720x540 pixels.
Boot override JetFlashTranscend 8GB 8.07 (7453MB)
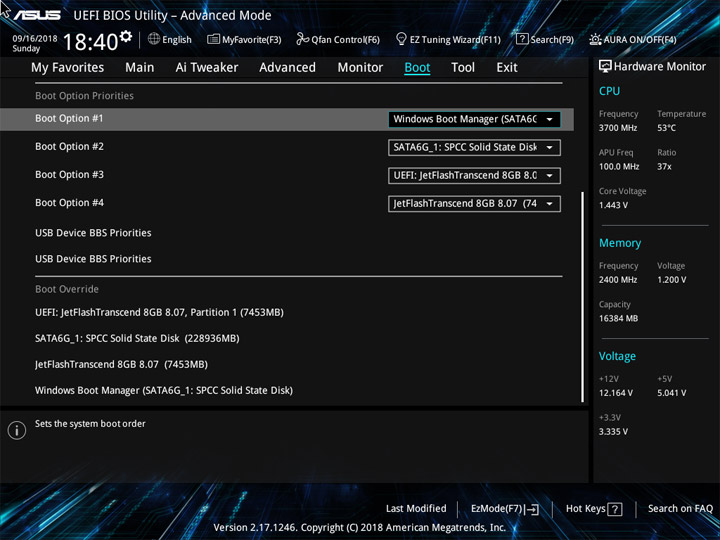[x=121, y=365]
